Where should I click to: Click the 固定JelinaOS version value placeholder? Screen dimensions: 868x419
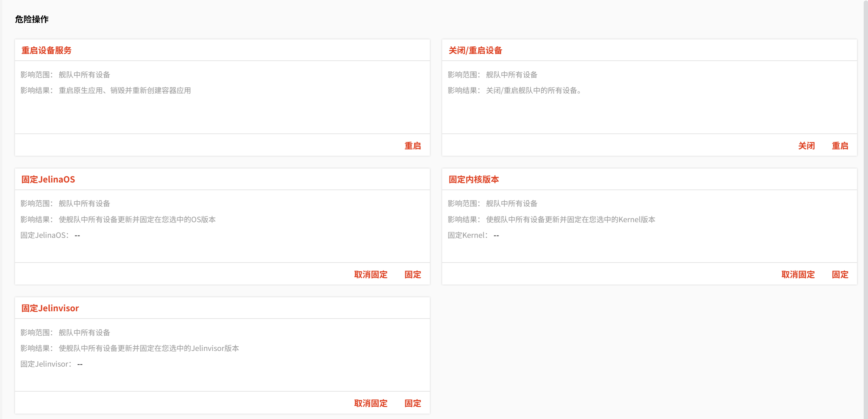point(77,235)
